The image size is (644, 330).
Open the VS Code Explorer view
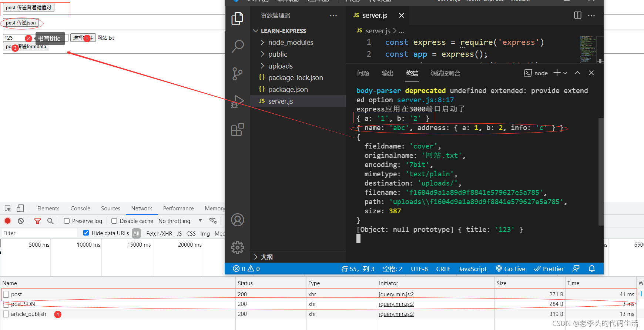[237, 19]
